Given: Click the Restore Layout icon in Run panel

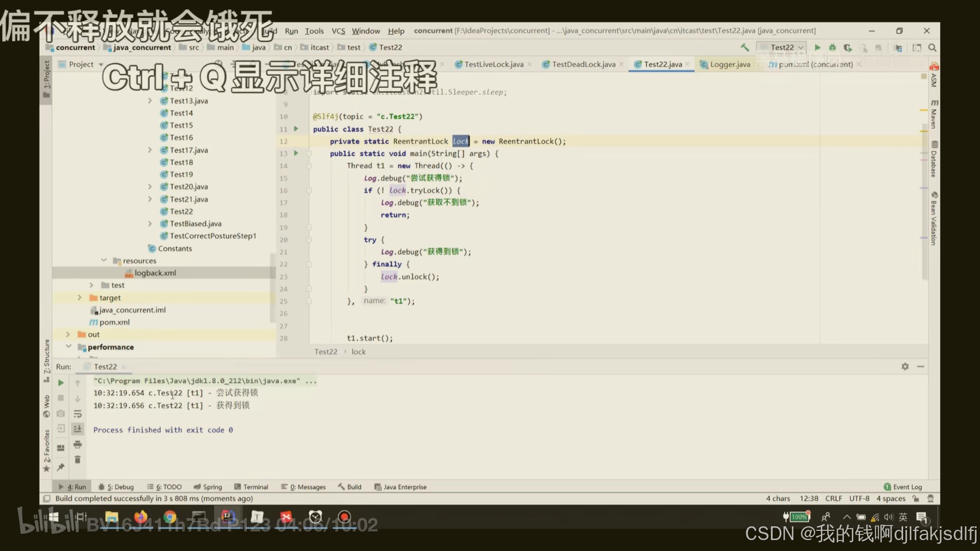Looking at the screenshot, I should (61, 448).
